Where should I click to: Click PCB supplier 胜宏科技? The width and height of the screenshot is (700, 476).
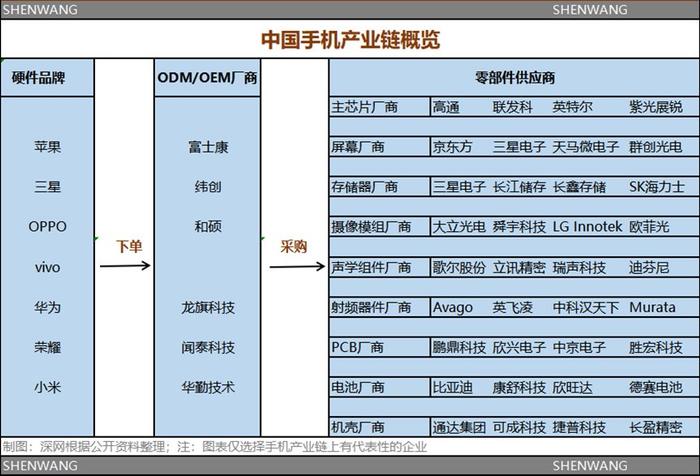pyautogui.click(x=656, y=347)
